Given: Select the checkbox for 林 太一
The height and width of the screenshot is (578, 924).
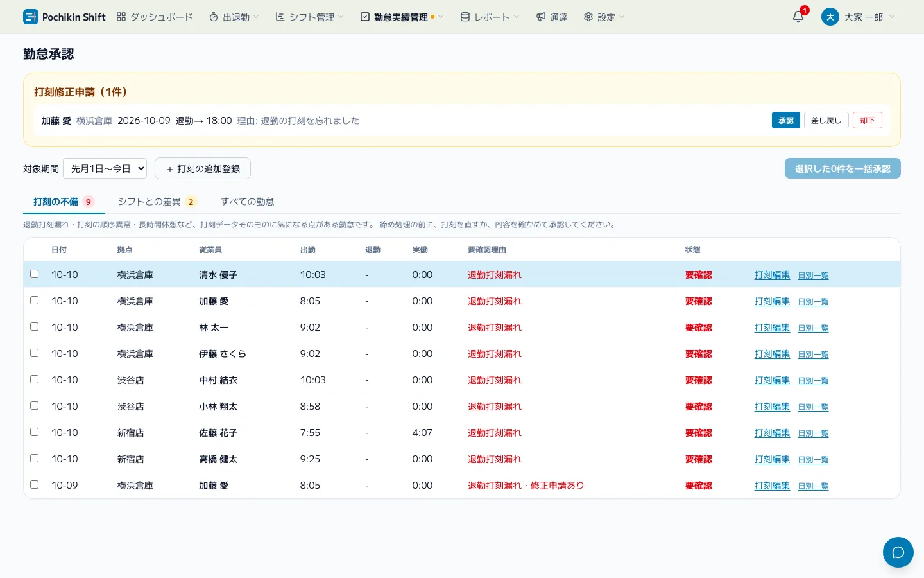Looking at the screenshot, I should (35, 327).
